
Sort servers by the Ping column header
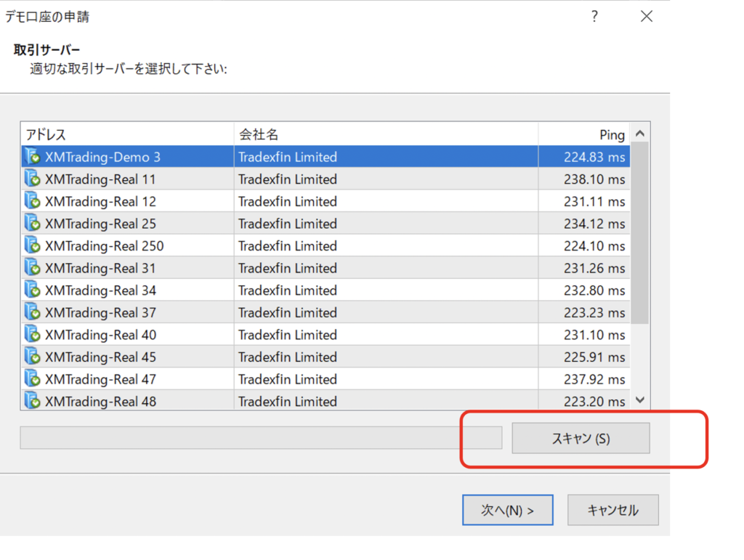coord(584,134)
